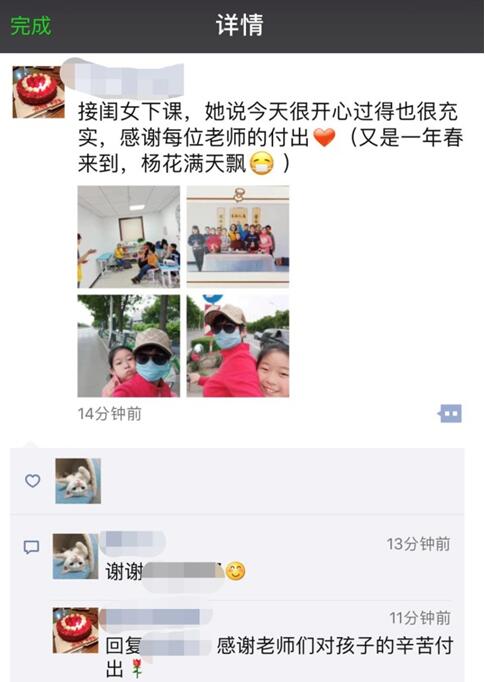This screenshot has width=485, height=682.
Task: View the bottom-right selfie photo thumbnail
Action: [238, 346]
